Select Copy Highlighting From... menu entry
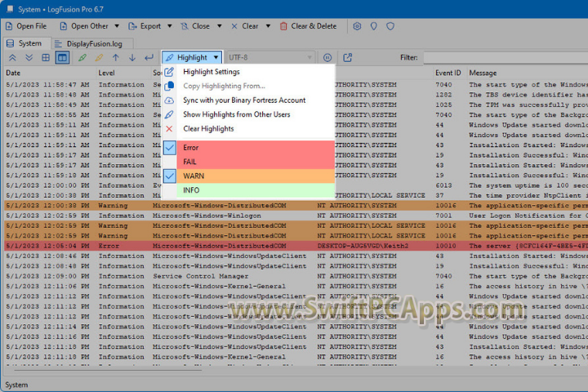The height and width of the screenshot is (392, 588). [224, 86]
